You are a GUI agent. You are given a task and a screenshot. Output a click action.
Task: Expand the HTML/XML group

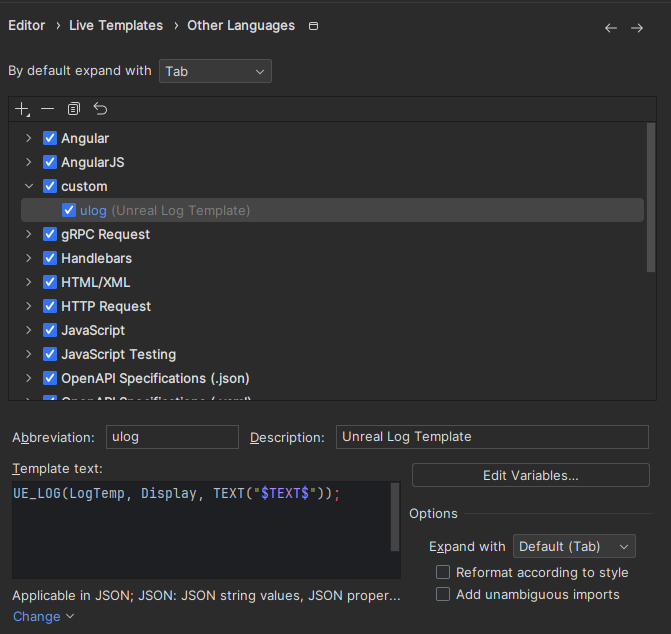(x=29, y=282)
